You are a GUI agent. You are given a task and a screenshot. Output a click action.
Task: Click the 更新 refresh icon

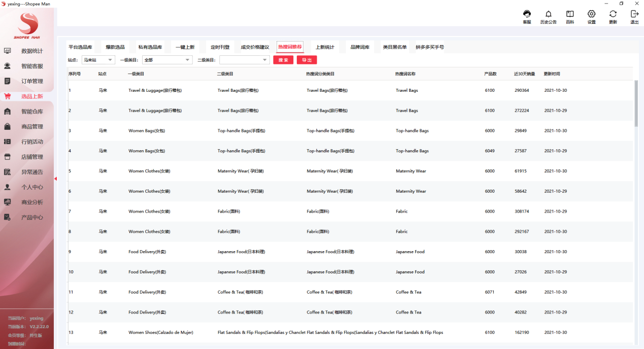[x=613, y=15]
